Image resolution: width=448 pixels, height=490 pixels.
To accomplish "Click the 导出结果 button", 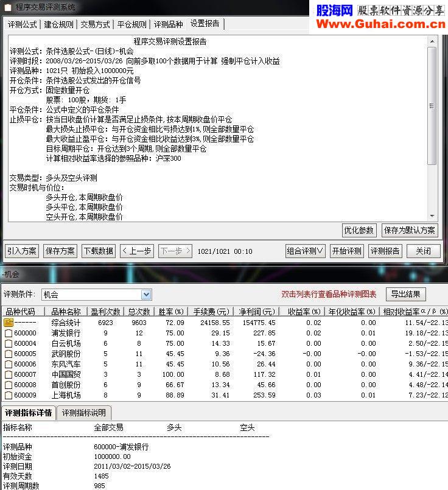I will [406, 294].
